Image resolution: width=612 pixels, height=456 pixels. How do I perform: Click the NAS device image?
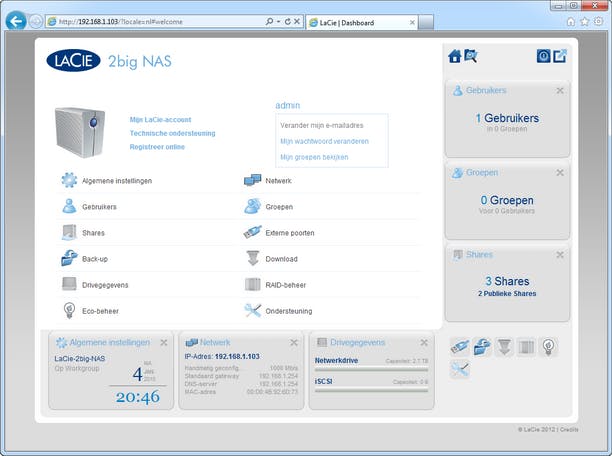pos(80,132)
